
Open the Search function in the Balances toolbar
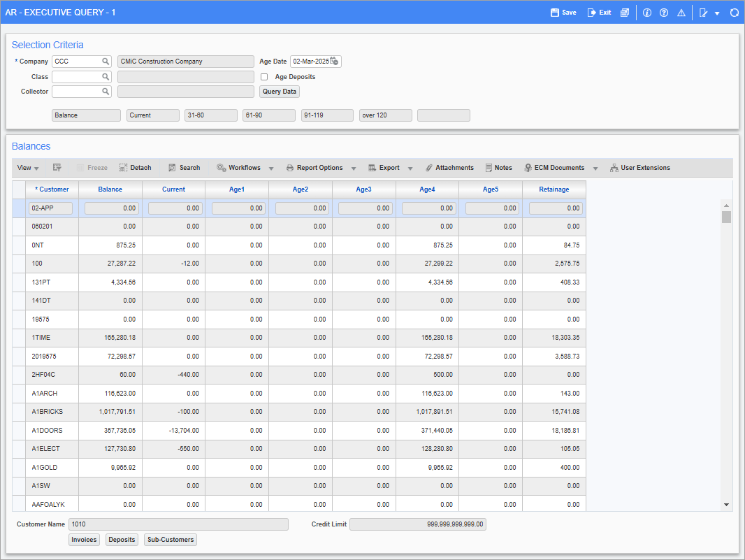pos(184,167)
